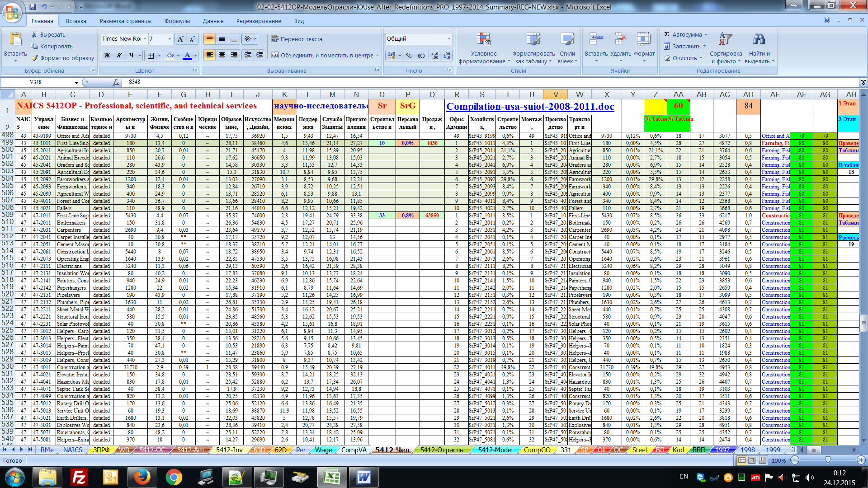Viewport: 868px width, 488px height.
Task: Click the percent style icon
Action: pyautogui.click(x=409, y=56)
